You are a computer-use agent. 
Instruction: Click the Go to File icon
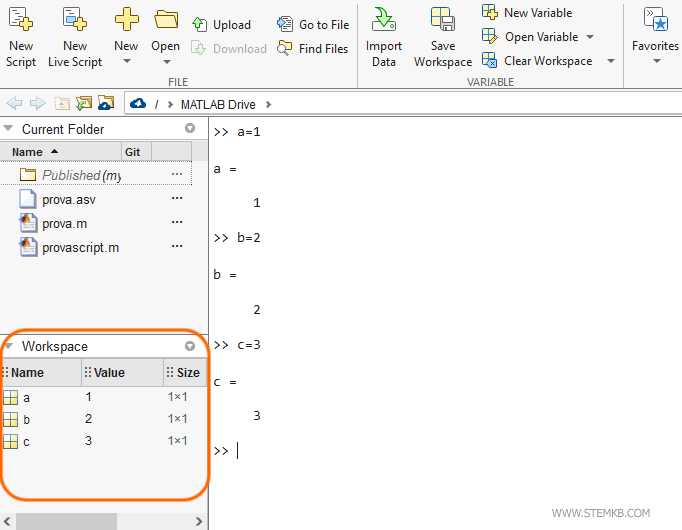(285, 24)
